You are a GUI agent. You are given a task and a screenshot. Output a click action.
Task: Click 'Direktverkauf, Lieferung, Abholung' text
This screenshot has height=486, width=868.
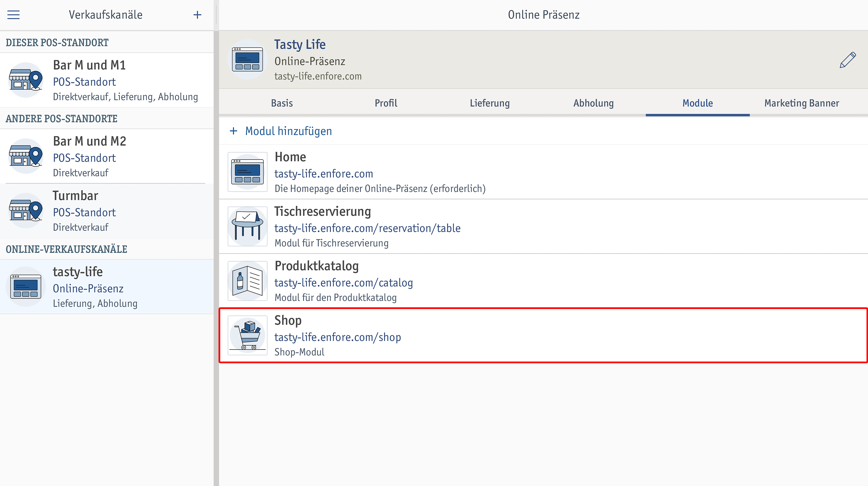pos(125,97)
